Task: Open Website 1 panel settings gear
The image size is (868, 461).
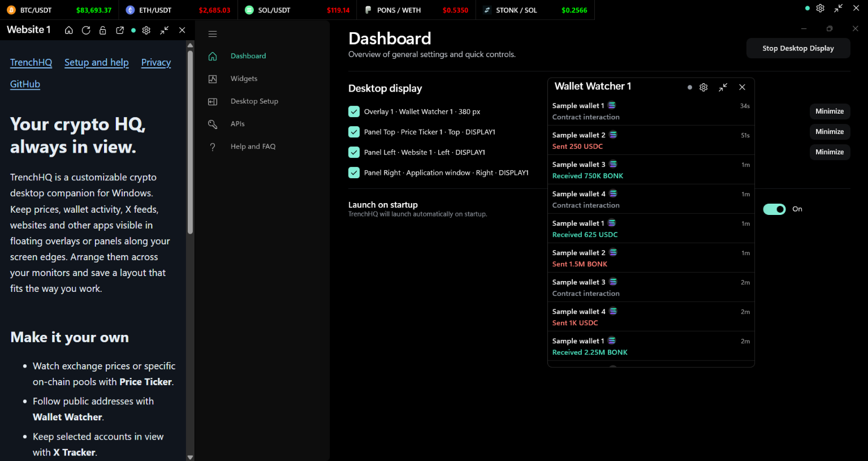Action: click(146, 31)
